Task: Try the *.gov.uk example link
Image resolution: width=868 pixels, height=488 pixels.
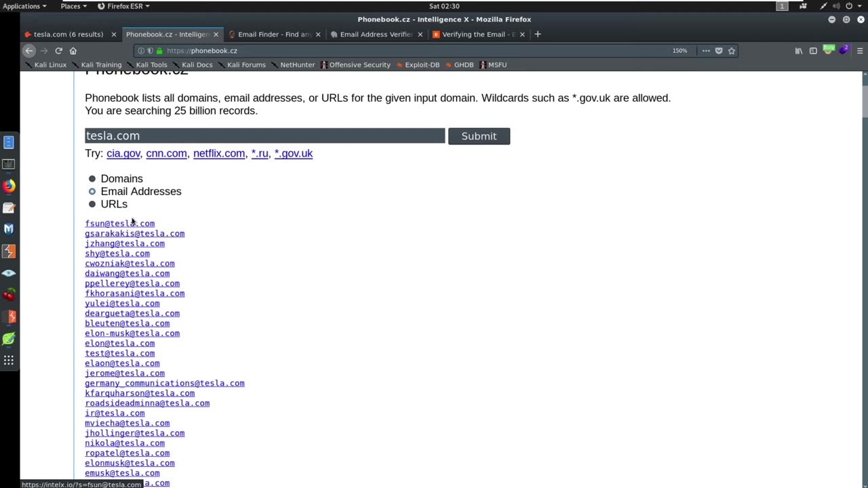Action: click(294, 154)
